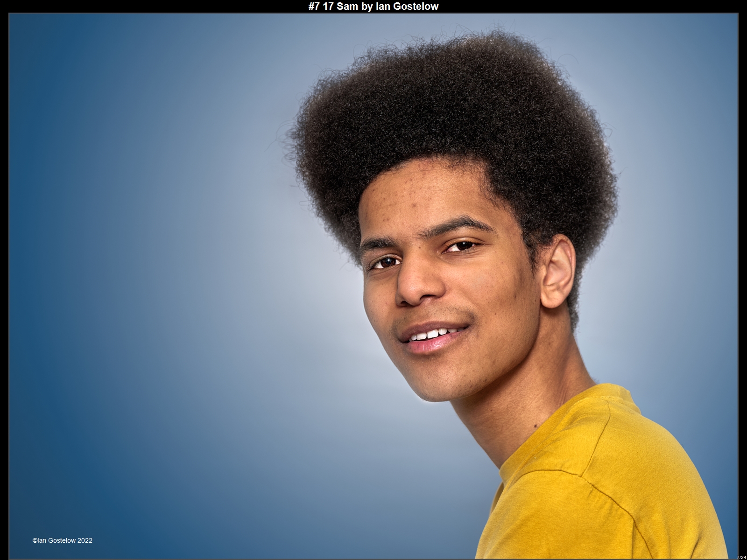This screenshot has height=560, width=747.
Task: Click the slide title "#7 17 Sam by Ian Gostelow"
Action: [373, 6]
